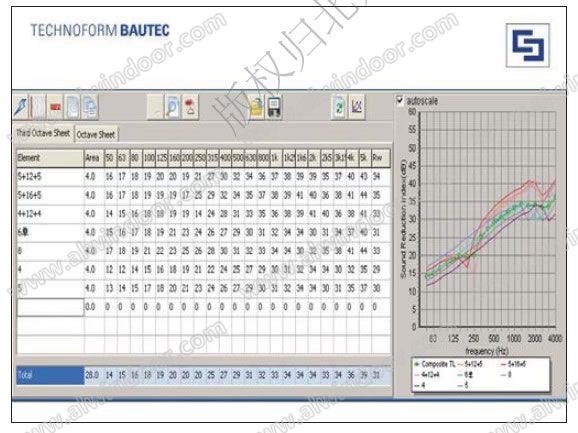The width and height of the screenshot is (578, 433).
Task: Select the 4+12+4 element row
Action: pos(203,214)
